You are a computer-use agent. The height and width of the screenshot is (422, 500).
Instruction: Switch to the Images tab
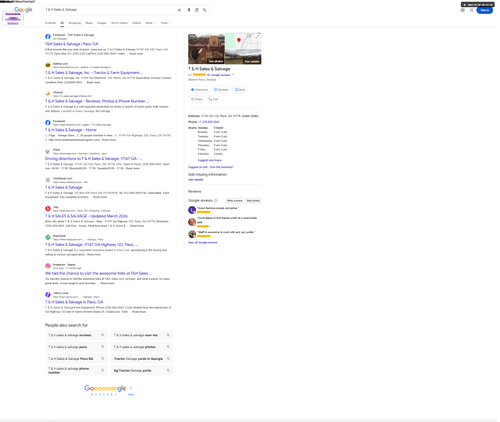[x=102, y=23]
